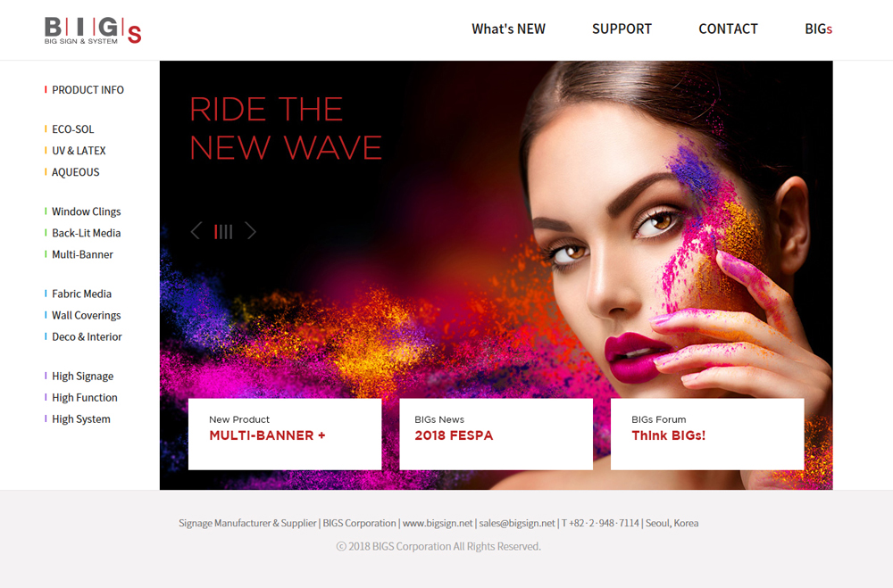This screenshot has height=588, width=893.
Task: Open ECO-SOL product category
Action: [73, 129]
